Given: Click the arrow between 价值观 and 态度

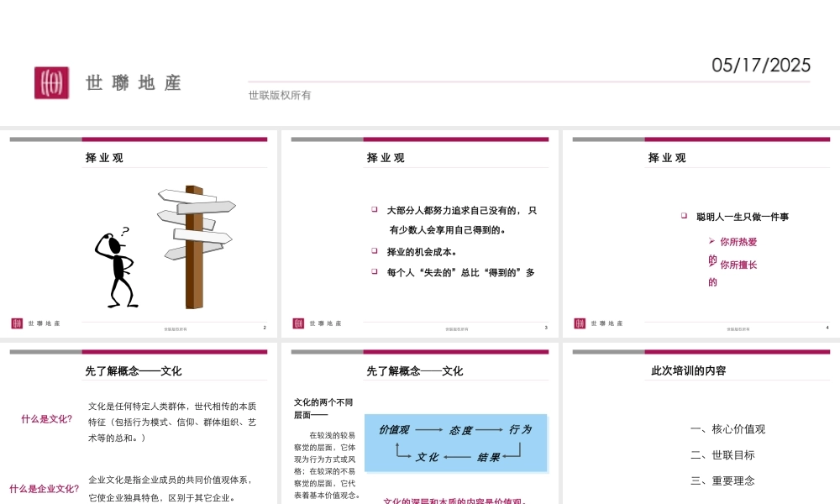Looking at the screenshot, I should pos(428,429).
